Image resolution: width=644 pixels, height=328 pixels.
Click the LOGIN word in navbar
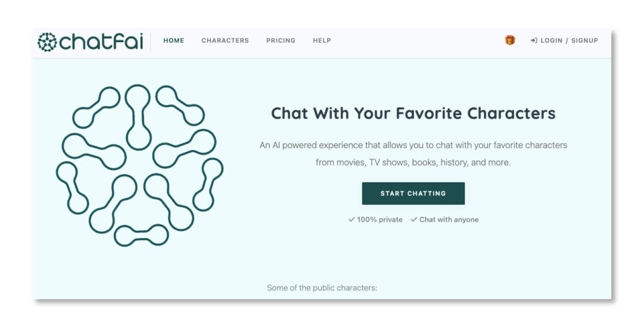click(552, 41)
